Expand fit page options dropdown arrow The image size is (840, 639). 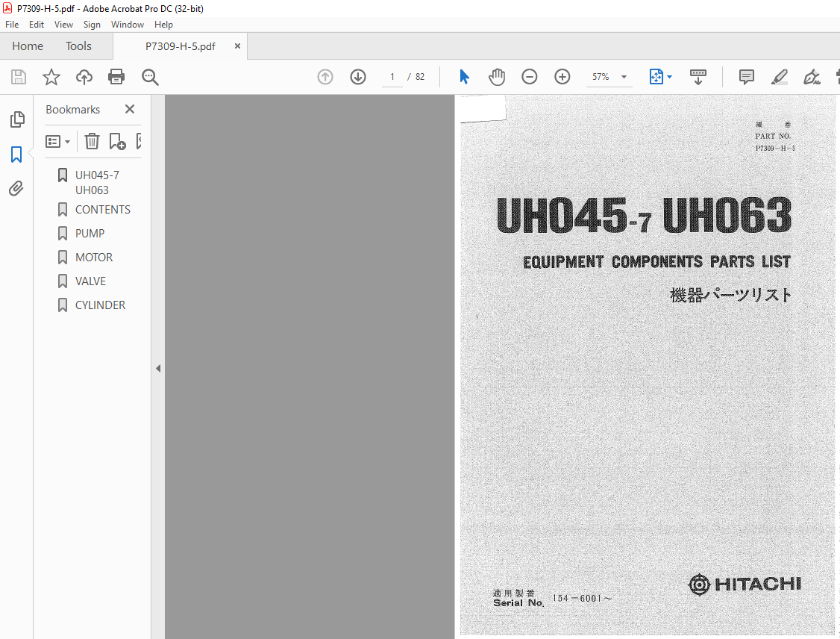[670, 77]
